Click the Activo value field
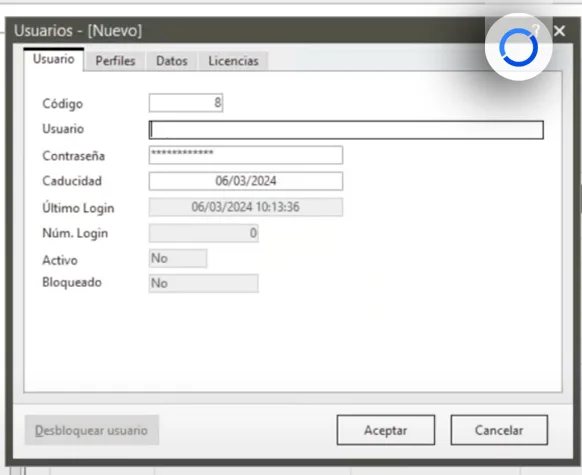This screenshot has width=582, height=475. coord(178,258)
